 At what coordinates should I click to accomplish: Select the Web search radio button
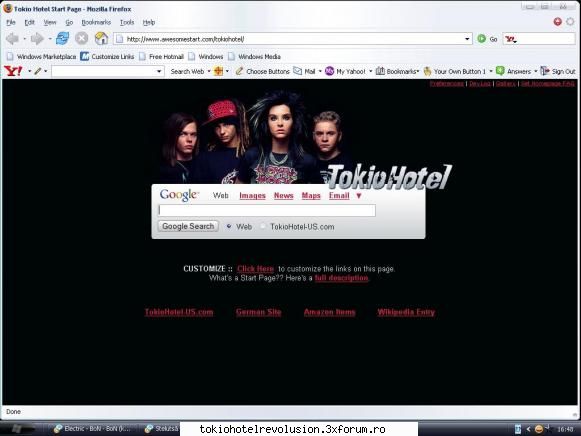(x=229, y=226)
